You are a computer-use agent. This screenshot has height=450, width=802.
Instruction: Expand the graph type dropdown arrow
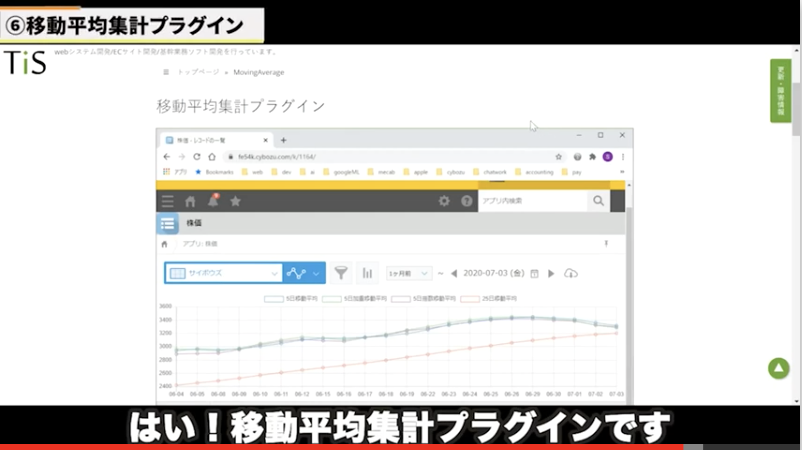pos(317,273)
